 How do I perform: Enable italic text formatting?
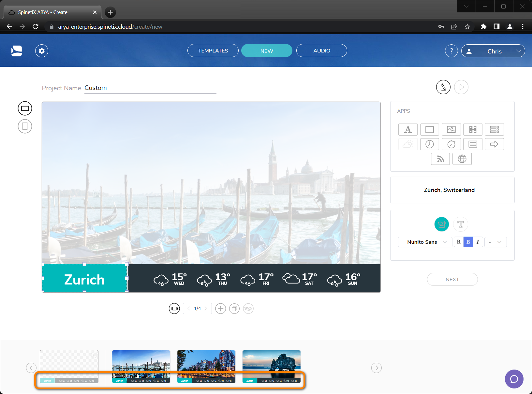478,242
